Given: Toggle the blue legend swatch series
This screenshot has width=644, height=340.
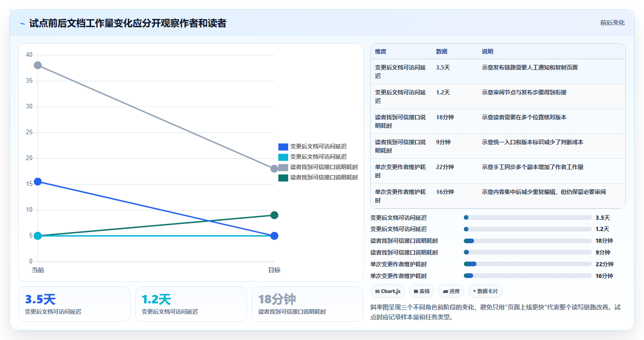Looking at the screenshot, I should [x=283, y=147].
